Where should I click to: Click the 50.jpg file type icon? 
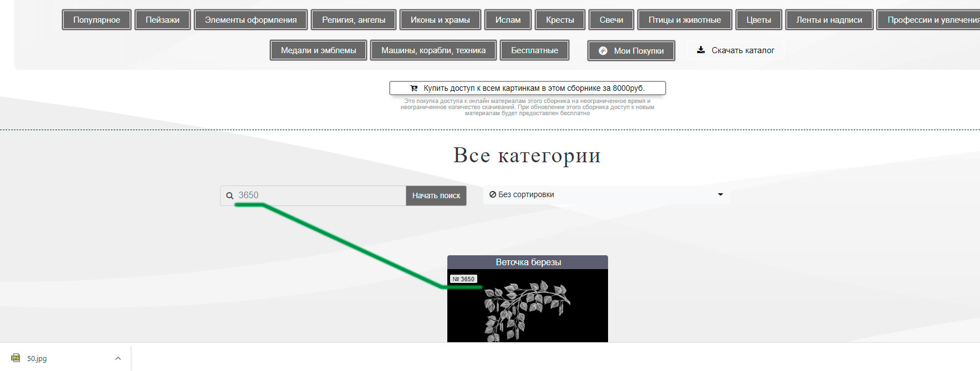16,358
